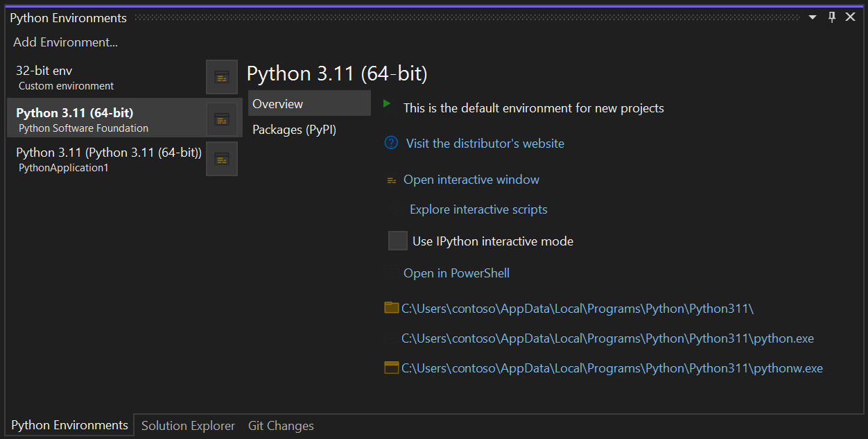
Task: Click interactive window icon beside Python Software Foundation
Action: [222, 119]
